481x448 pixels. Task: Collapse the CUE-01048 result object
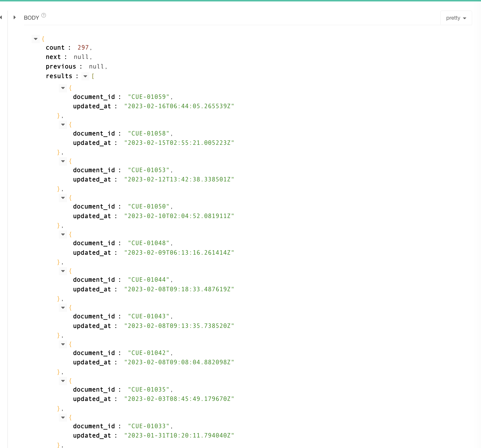(63, 234)
